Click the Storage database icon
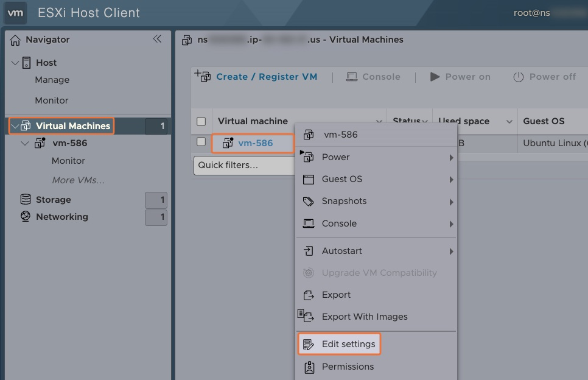 26,199
